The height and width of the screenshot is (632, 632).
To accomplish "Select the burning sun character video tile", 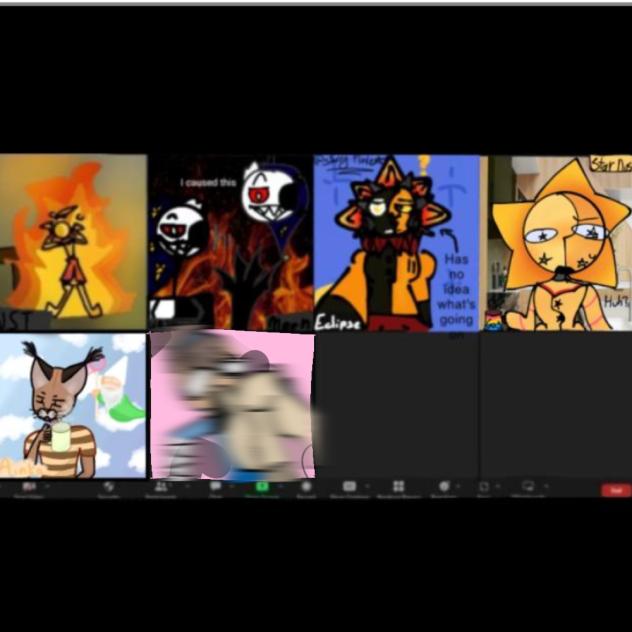I will (x=73, y=242).
